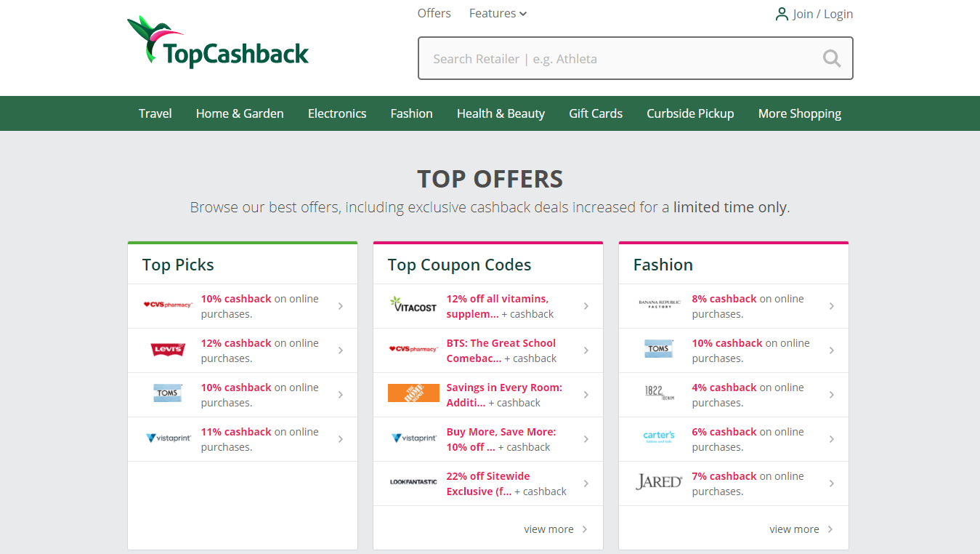Image resolution: width=980 pixels, height=554 pixels.
Task: Click the Vitacost logo in Top Coupon Codes
Action: click(413, 305)
